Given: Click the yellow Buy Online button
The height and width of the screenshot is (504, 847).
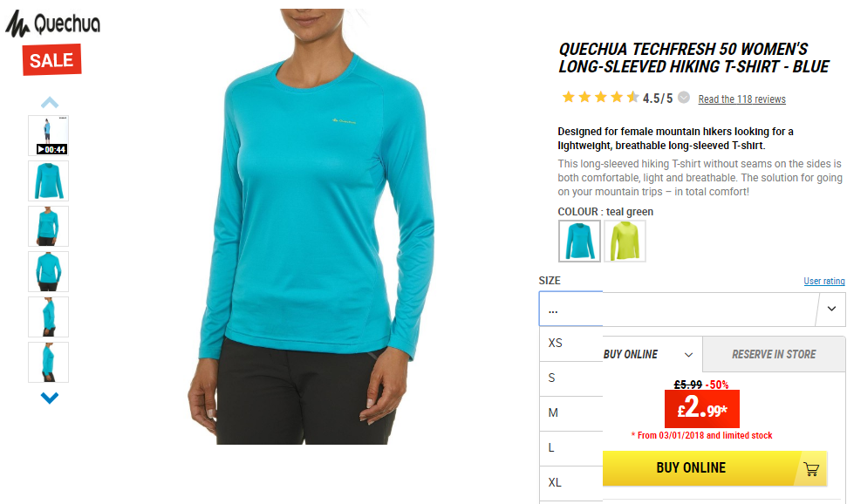Looking at the screenshot, I should [x=714, y=468].
